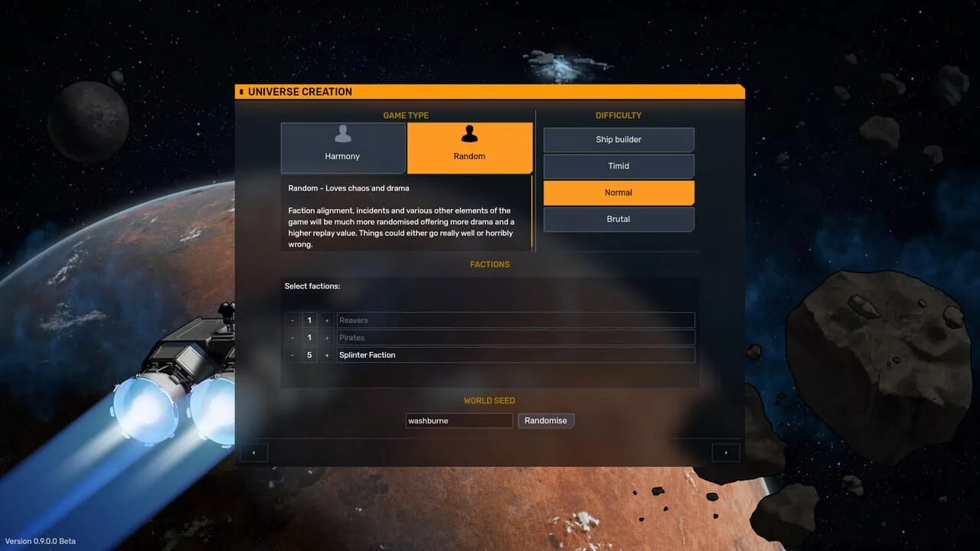This screenshot has width=980, height=551.
Task: Click the Splinter Faction name field
Action: click(515, 355)
